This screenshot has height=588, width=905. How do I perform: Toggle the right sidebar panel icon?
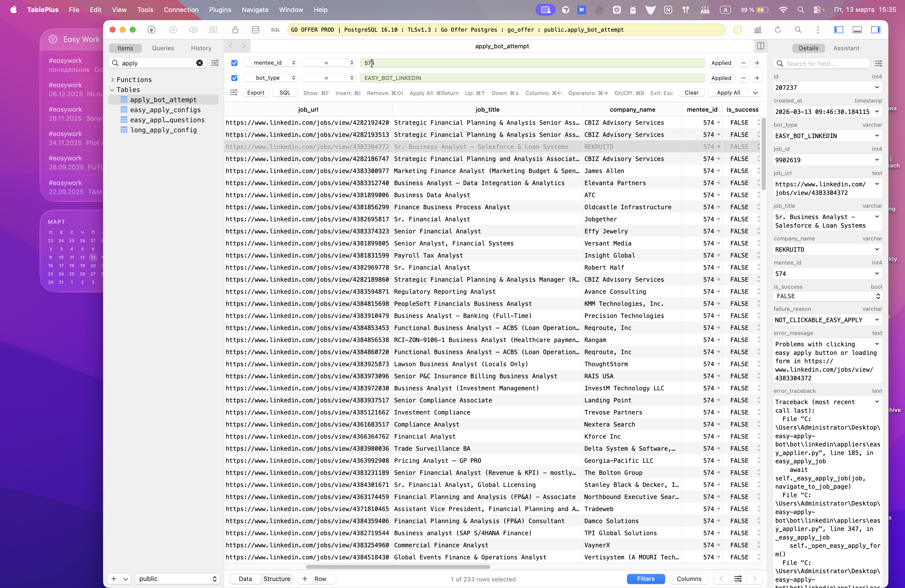pos(876,30)
